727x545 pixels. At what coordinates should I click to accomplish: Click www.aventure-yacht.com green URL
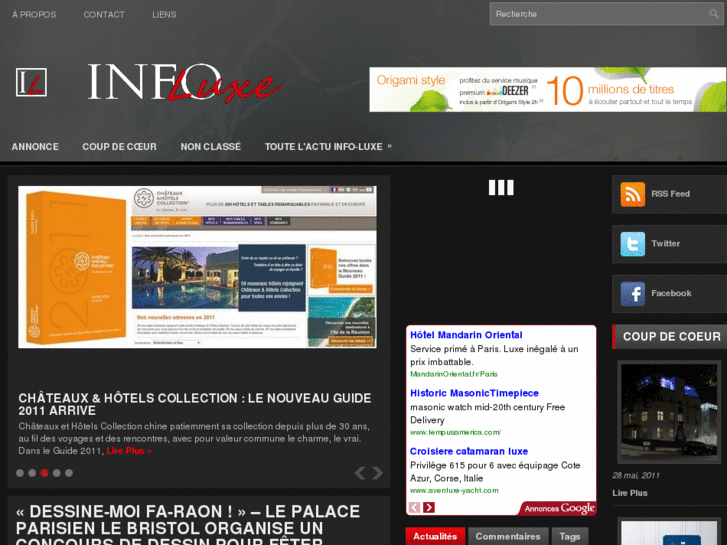point(454,490)
